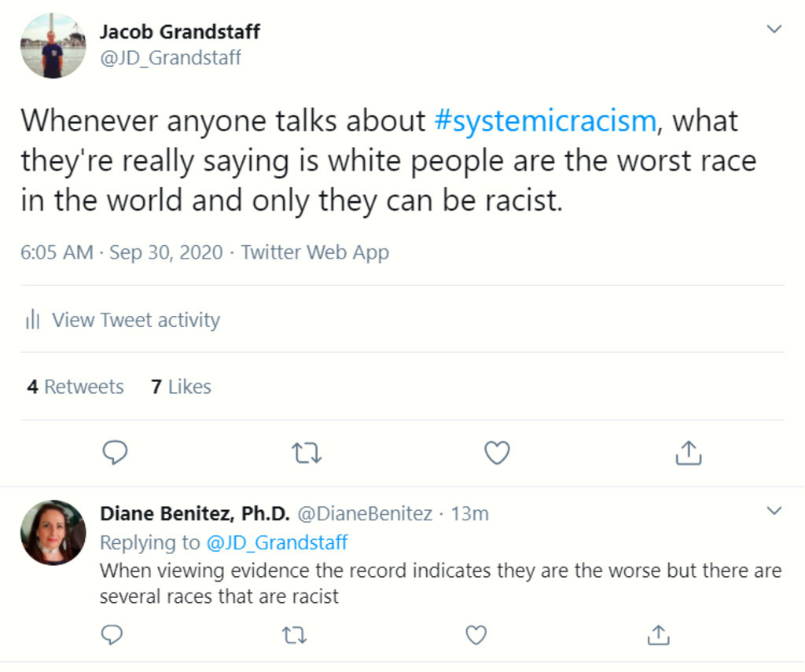Expand options chevron on Diane's reply
This screenshot has width=805, height=672.
[774, 512]
